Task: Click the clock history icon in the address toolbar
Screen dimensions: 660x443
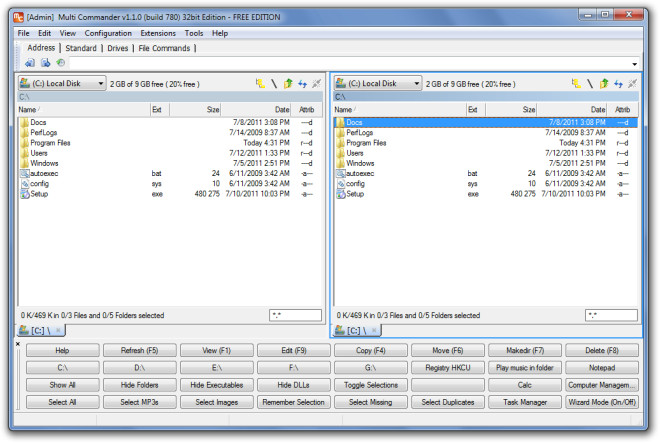Action: pyautogui.click(x=61, y=63)
